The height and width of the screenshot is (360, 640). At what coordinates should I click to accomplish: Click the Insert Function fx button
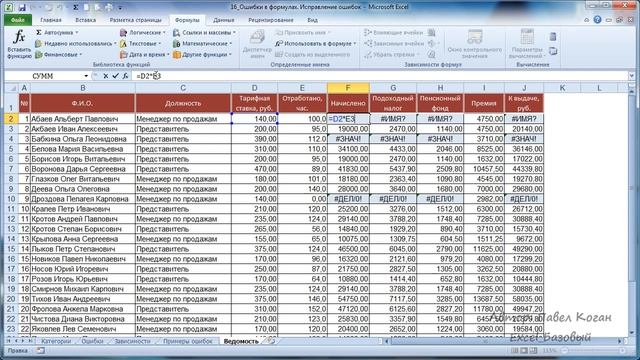19,44
